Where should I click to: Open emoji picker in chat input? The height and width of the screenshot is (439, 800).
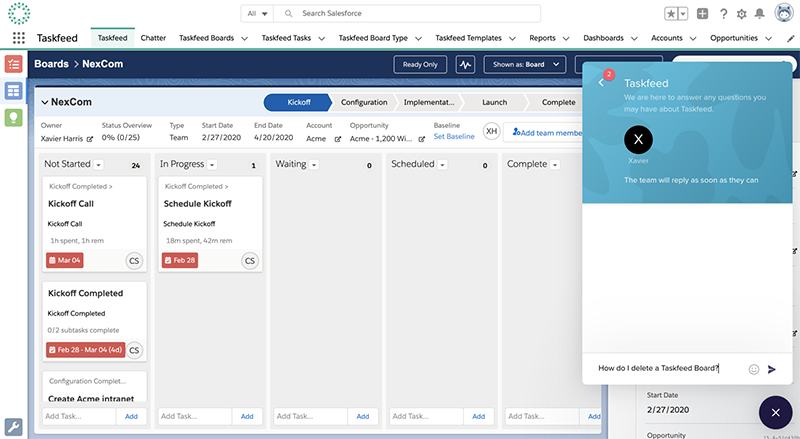[x=754, y=369]
